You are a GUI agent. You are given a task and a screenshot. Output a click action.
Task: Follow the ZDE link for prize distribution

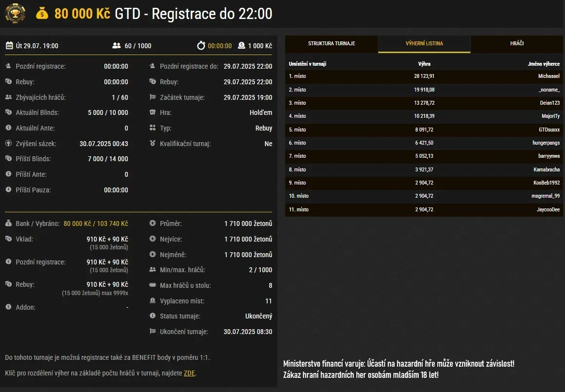tap(190, 373)
